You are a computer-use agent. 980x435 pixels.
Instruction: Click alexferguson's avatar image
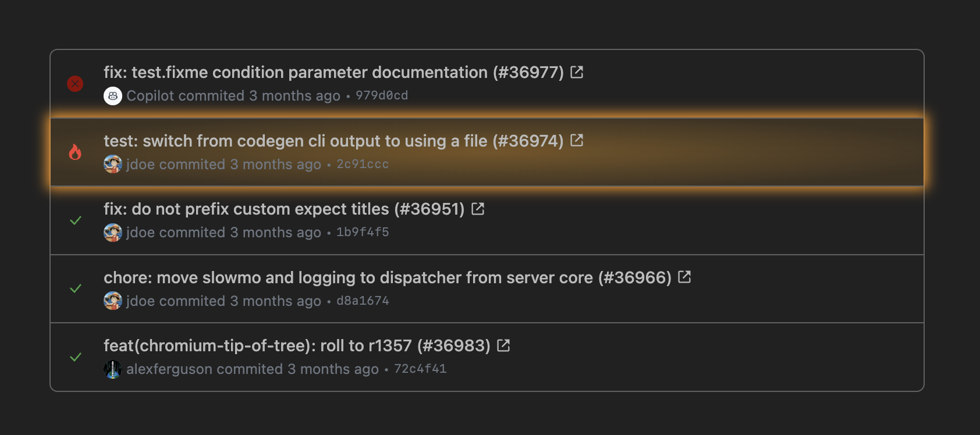pyautogui.click(x=113, y=369)
